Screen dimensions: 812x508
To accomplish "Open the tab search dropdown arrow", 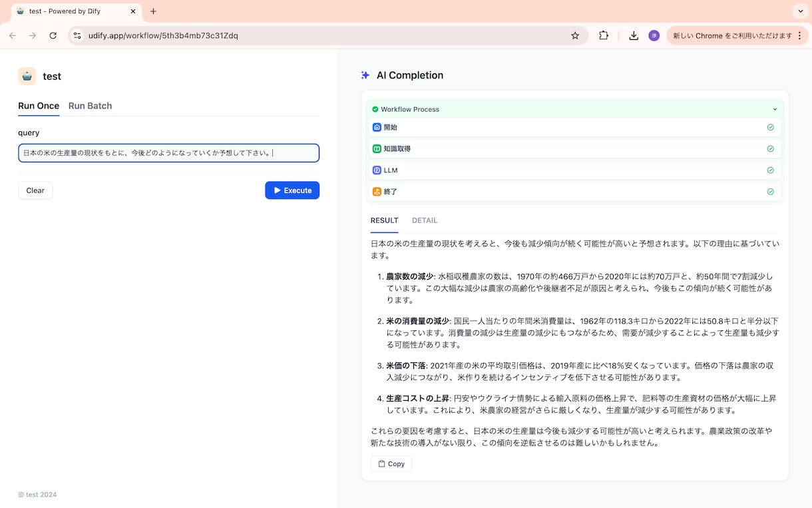I will [800, 11].
